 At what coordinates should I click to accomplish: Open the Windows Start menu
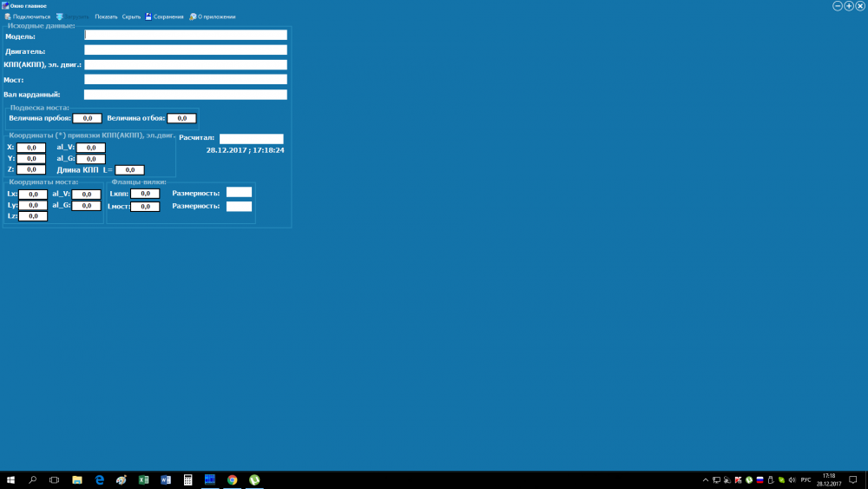10,479
